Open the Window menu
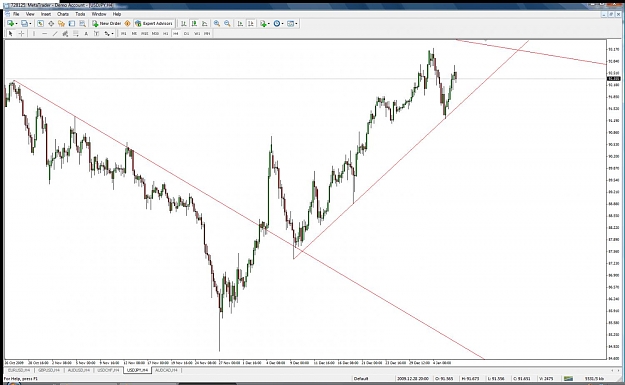 pyautogui.click(x=99, y=14)
